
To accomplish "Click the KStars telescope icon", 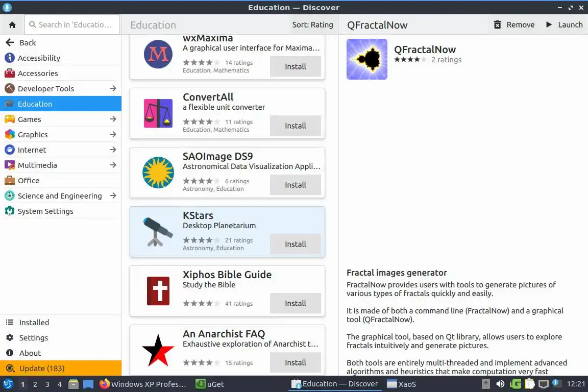I will (158, 232).
